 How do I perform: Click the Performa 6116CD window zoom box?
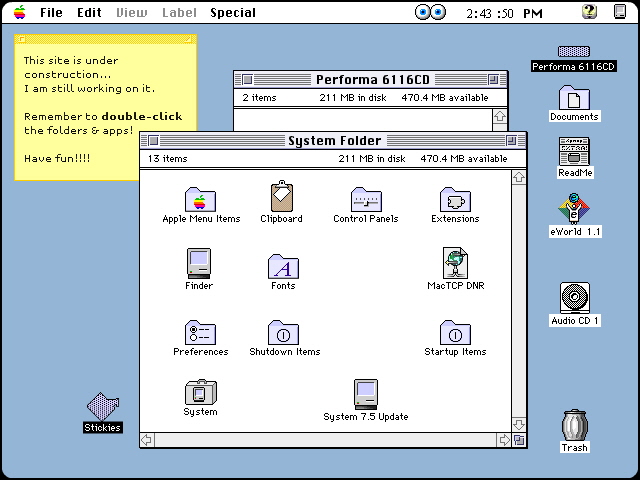pos(493,80)
